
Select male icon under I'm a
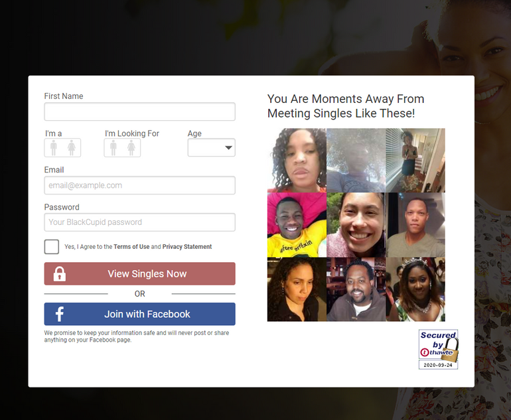(54, 148)
